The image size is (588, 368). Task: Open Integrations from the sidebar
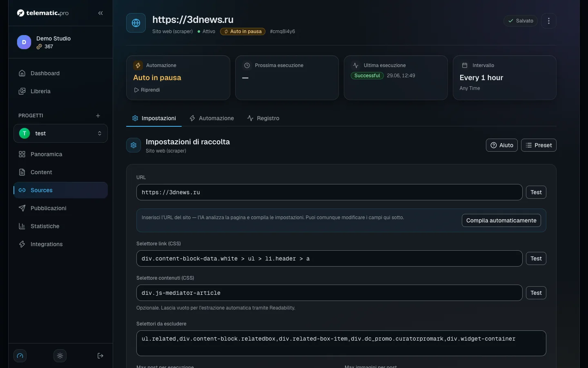(60, 244)
